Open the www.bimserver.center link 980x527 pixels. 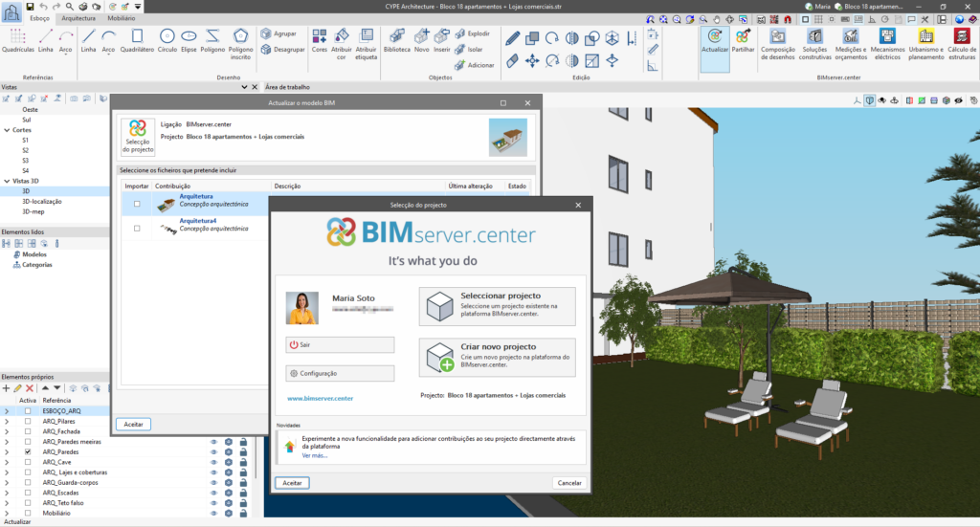click(x=320, y=399)
